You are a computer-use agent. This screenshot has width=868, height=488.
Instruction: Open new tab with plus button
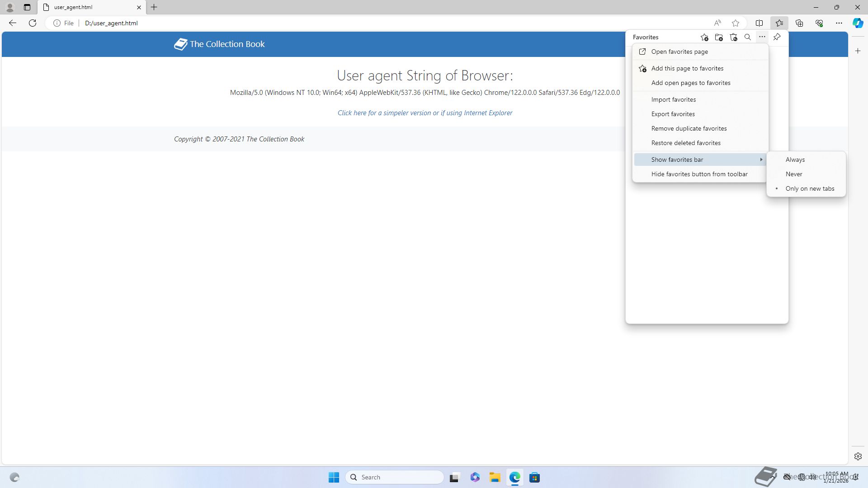point(154,7)
